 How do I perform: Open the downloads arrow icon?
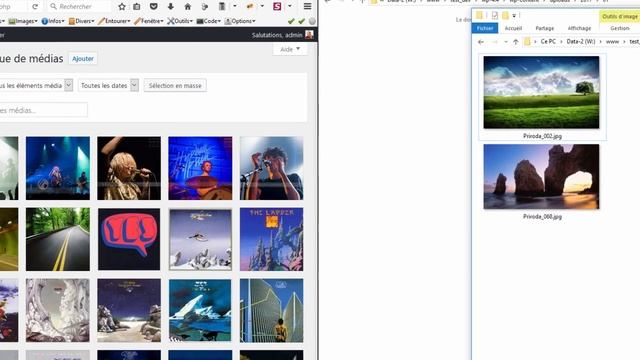tap(171, 7)
